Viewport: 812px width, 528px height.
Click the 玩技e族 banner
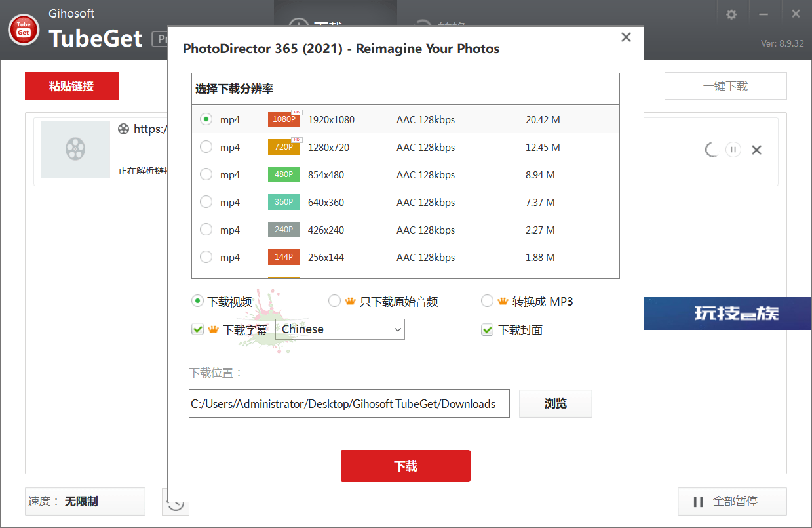click(727, 314)
